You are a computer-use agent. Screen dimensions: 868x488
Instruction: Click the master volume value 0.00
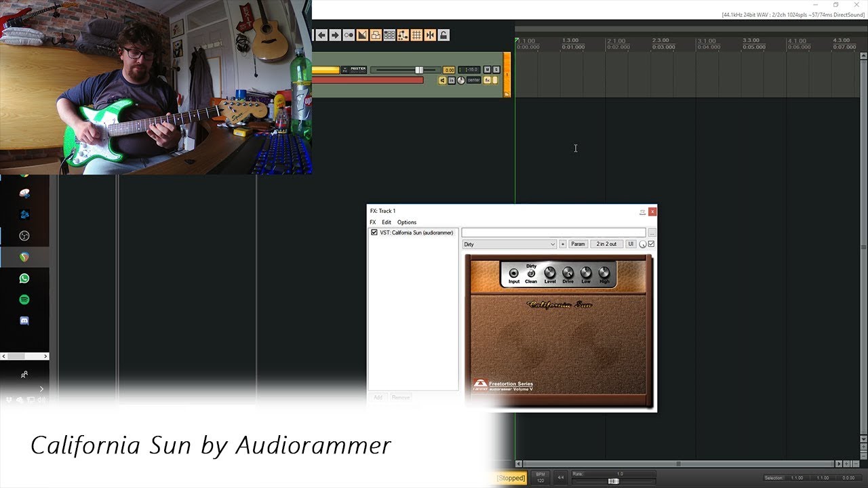pos(449,70)
